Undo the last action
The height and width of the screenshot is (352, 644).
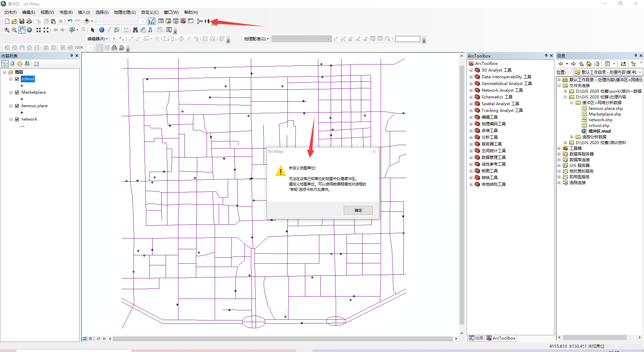click(x=70, y=21)
